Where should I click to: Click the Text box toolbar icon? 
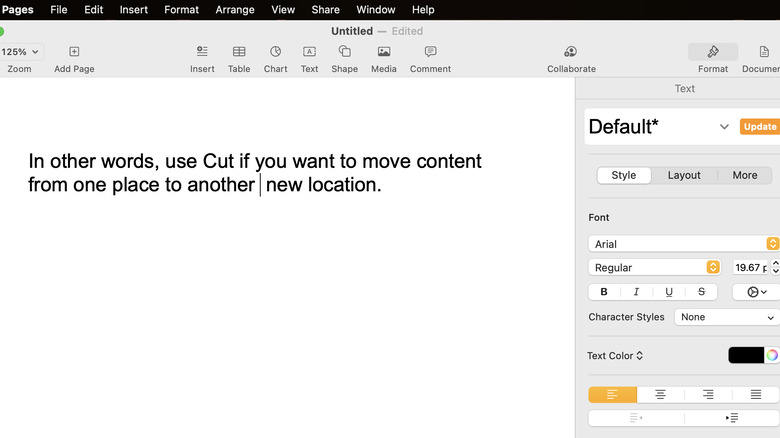(x=309, y=52)
